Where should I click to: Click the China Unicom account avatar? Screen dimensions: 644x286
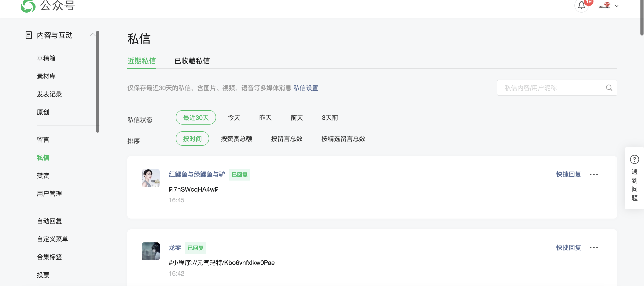(x=604, y=6)
